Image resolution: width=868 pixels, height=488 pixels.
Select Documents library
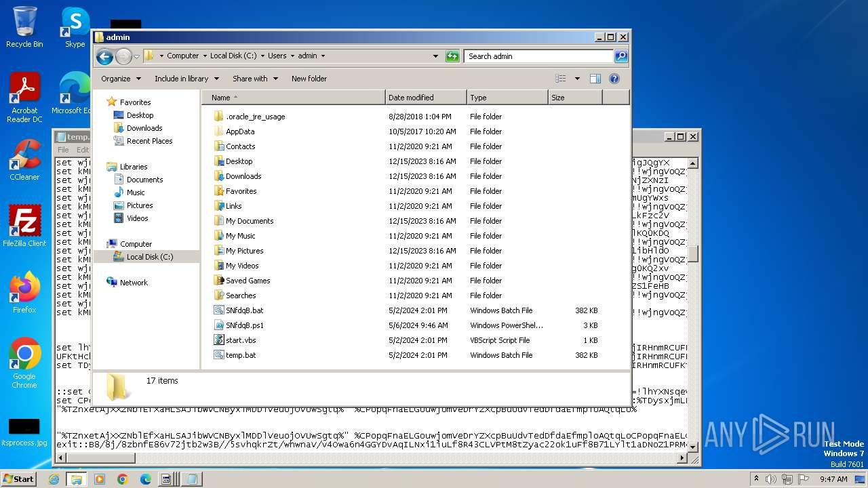click(x=144, y=180)
